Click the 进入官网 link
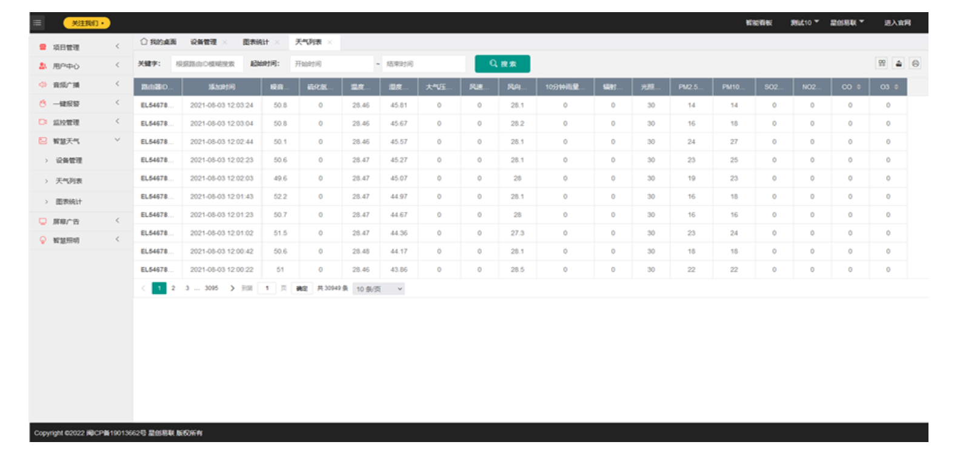The height and width of the screenshot is (456, 980). (x=897, y=23)
